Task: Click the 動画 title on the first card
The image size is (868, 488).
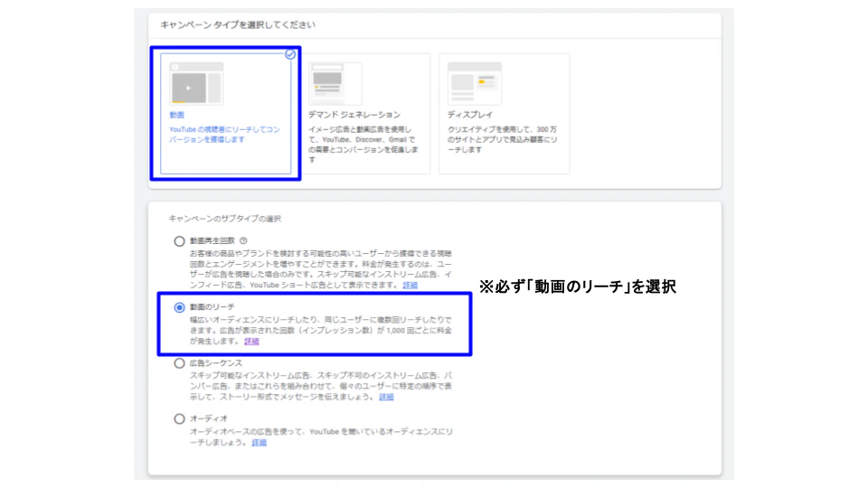Action: coord(176,115)
